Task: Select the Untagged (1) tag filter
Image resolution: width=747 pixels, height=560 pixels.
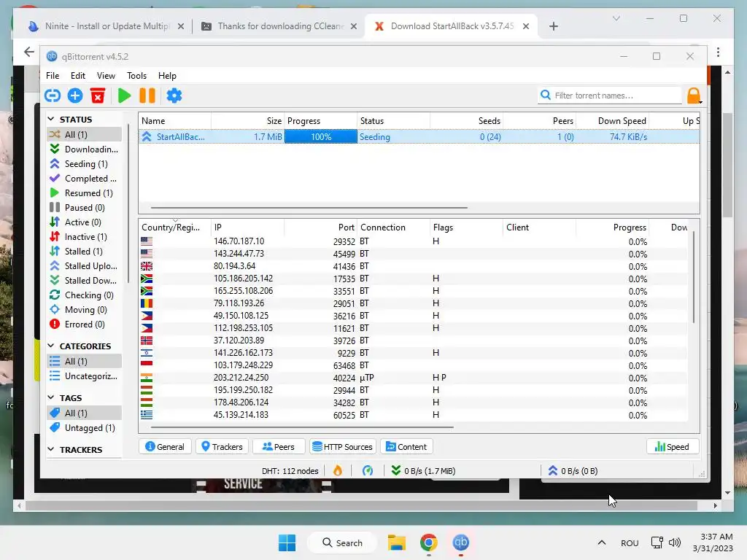Action: coord(85,427)
